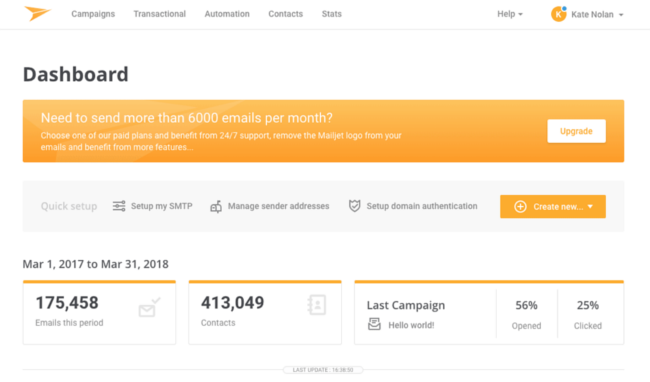Click the 6000 emails per month banner headline

tap(187, 118)
